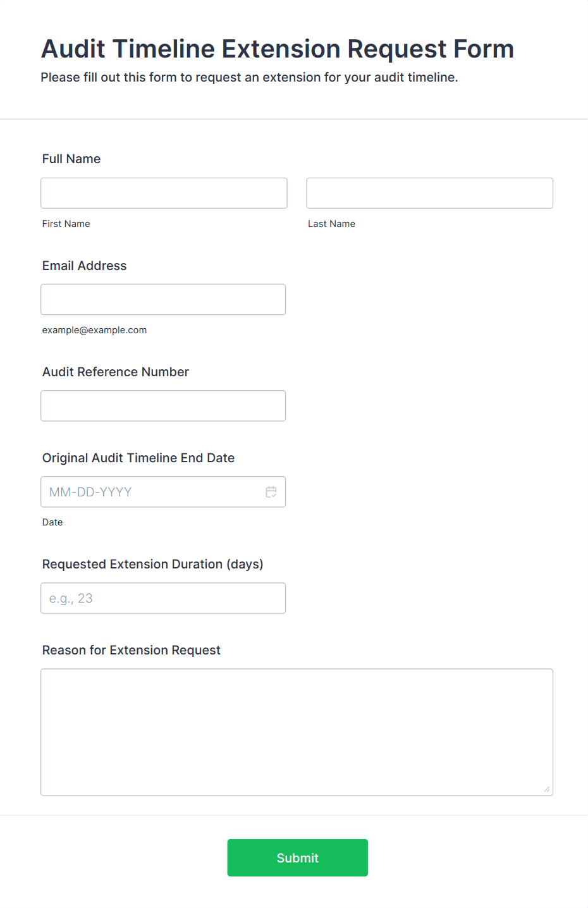Click into the First Name field
This screenshot has width=588, height=908.
pyautogui.click(x=163, y=193)
